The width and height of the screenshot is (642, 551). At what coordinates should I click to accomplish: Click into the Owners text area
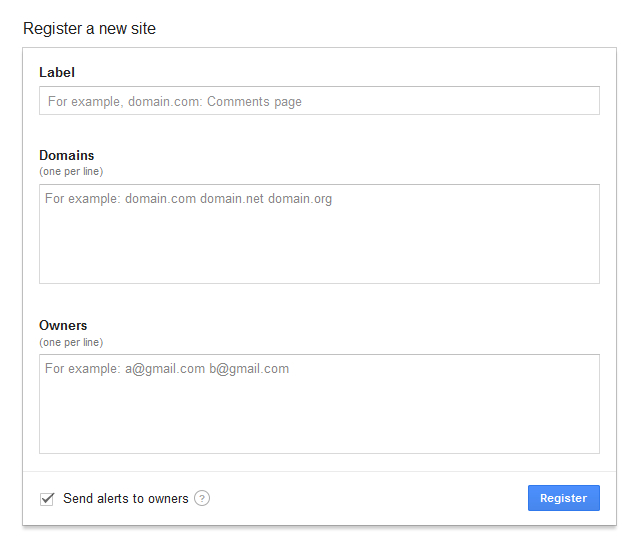coord(319,404)
